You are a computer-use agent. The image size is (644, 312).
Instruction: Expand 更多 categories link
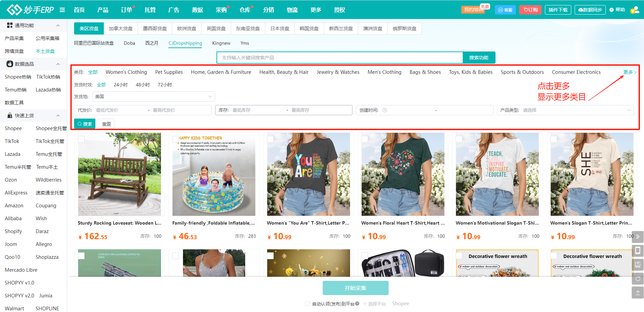coord(629,72)
